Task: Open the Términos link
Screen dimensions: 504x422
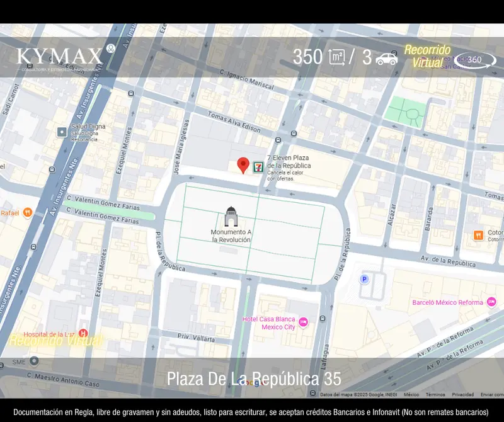Action: pyautogui.click(x=435, y=394)
